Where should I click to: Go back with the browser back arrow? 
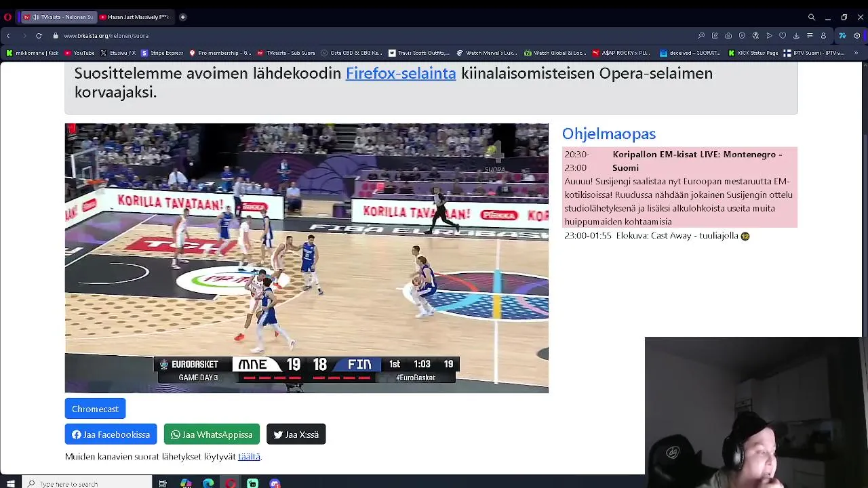[x=8, y=35]
